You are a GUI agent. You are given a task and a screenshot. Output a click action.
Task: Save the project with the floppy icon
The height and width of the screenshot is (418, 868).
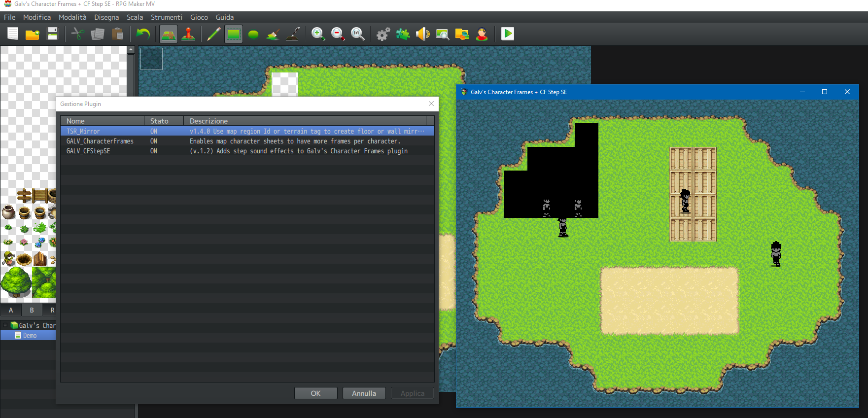coord(52,34)
